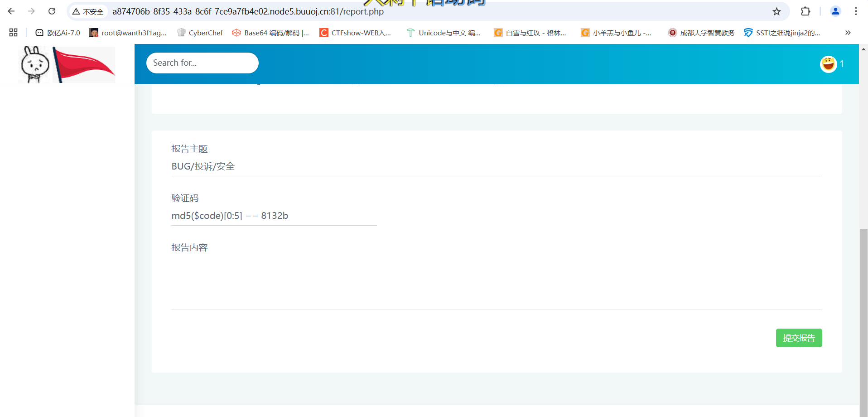Open the CTFshow-WEB bookmark

355,33
